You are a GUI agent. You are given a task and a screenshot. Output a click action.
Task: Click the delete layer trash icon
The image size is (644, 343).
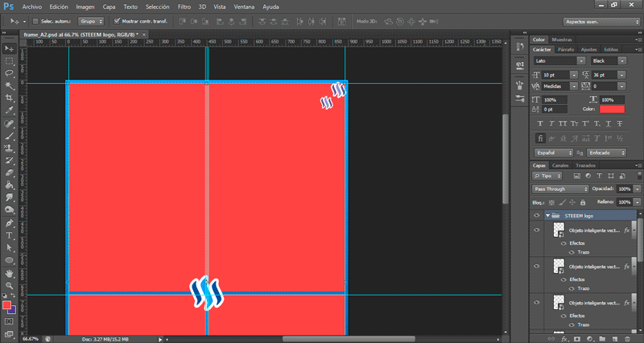[627, 339]
